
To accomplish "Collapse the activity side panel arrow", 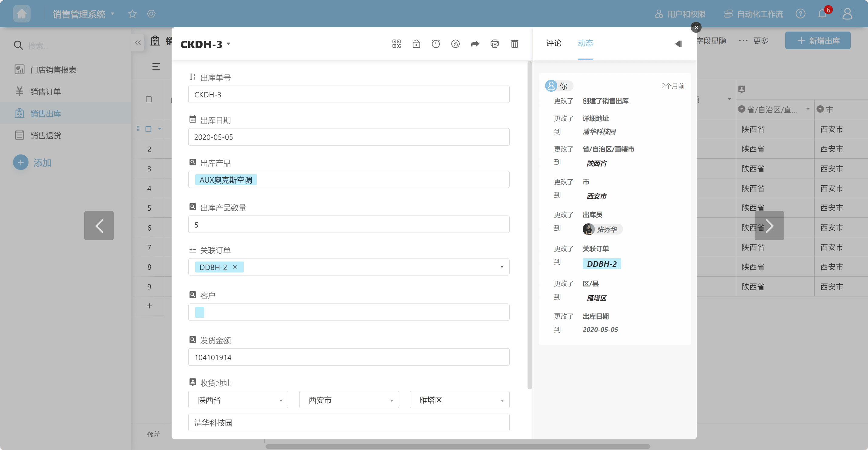I will [679, 44].
